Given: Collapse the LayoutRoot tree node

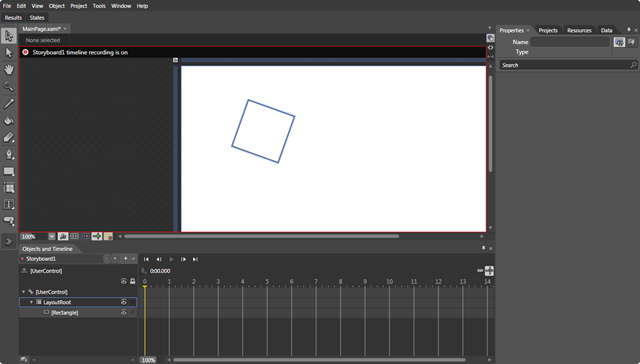Looking at the screenshot, I should tap(31, 302).
